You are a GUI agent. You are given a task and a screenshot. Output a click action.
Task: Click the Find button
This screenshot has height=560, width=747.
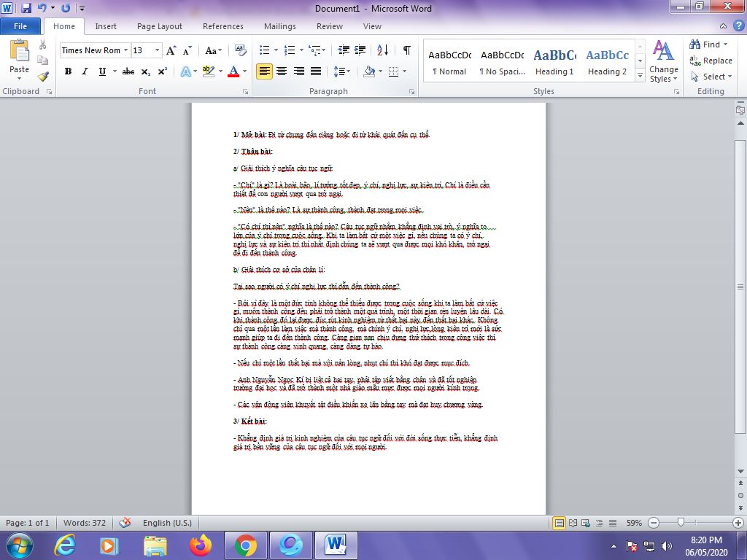(x=709, y=44)
